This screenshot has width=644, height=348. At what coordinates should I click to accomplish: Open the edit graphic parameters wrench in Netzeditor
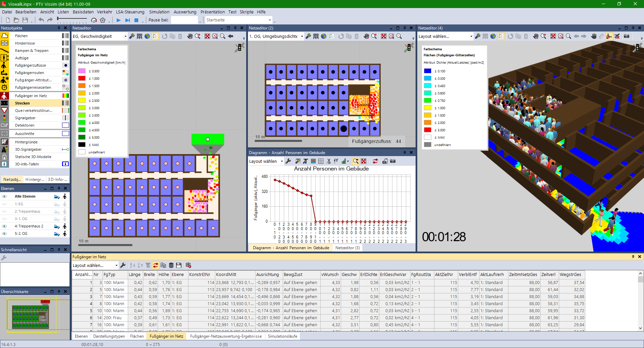coord(132,36)
